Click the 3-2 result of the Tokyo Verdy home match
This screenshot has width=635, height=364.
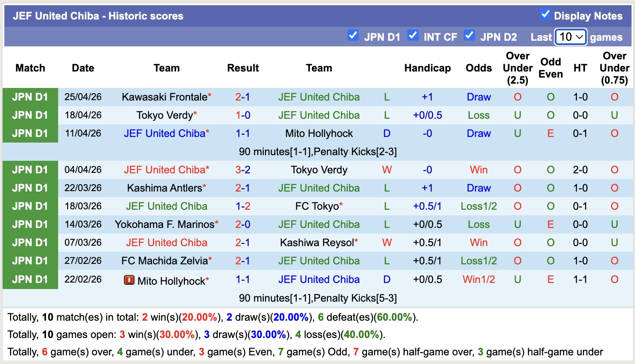pos(243,169)
